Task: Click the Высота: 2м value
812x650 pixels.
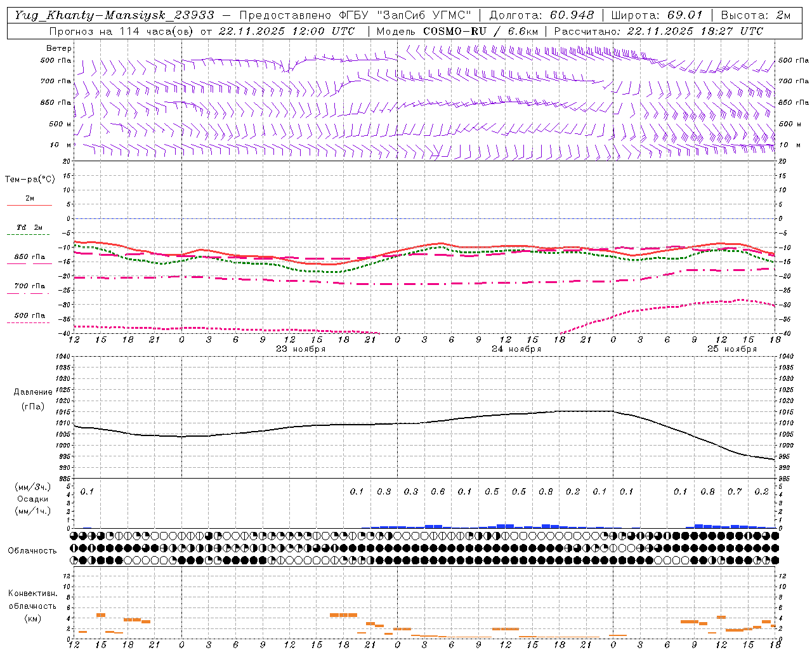Action: (756, 15)
